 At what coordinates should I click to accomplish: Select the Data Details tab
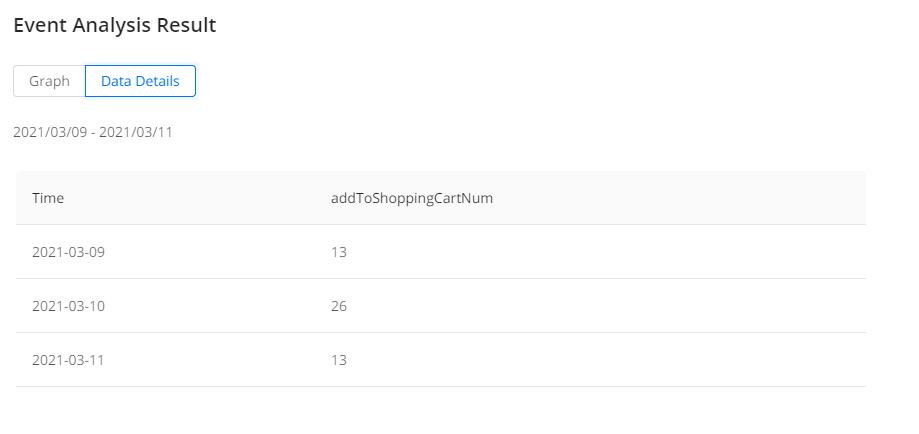point(140,81)
